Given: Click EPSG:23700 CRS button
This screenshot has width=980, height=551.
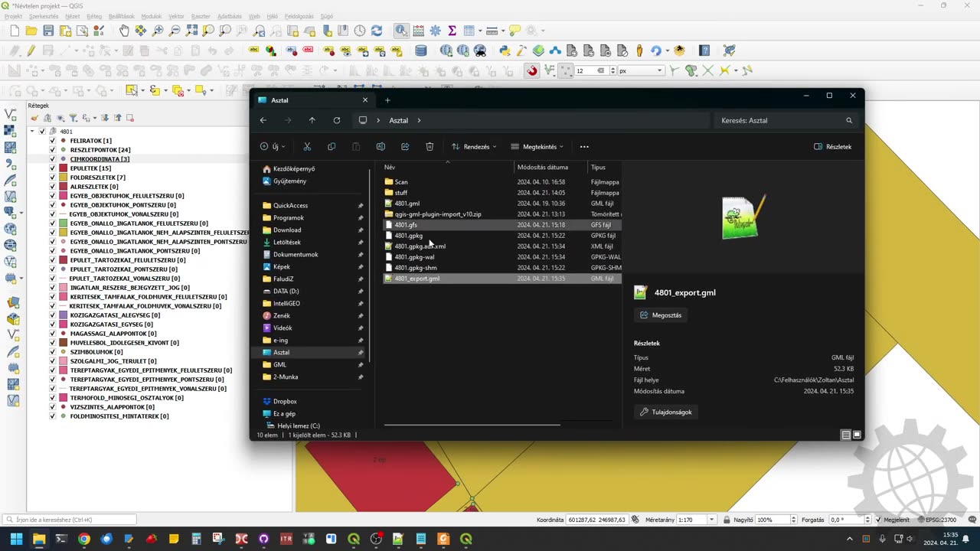Looking at the screenshot, I should [x=937, y=520].
